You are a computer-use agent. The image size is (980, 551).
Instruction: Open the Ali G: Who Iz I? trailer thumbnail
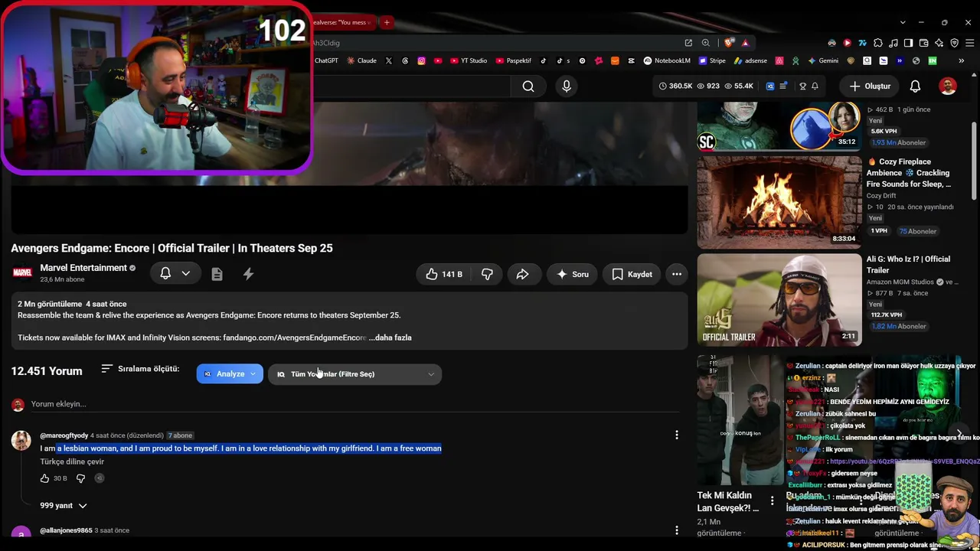pos(779,299)
